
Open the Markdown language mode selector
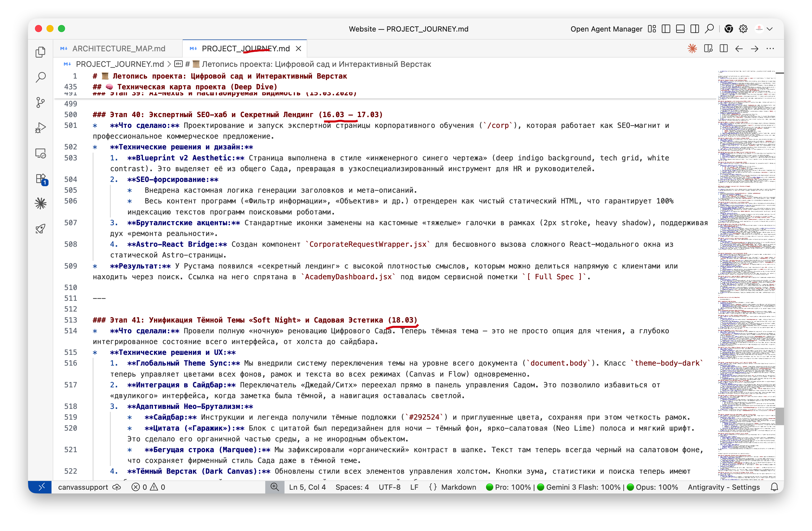click(x=458, y=487)
